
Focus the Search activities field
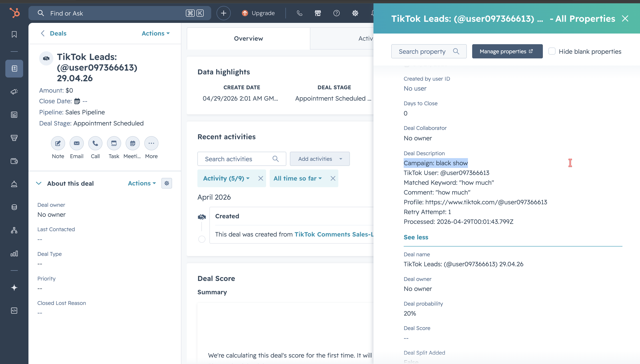pyautogui.click(x=242, y=159)
